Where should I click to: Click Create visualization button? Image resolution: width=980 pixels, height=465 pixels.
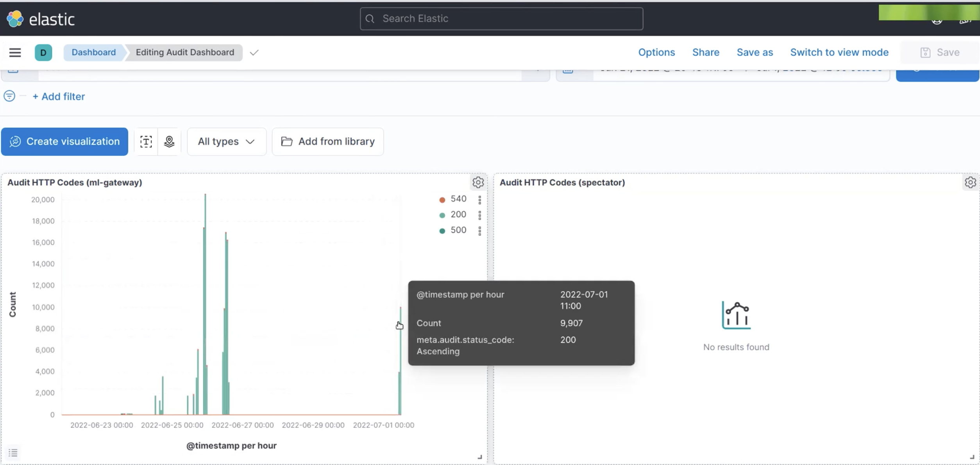(64, 141)
